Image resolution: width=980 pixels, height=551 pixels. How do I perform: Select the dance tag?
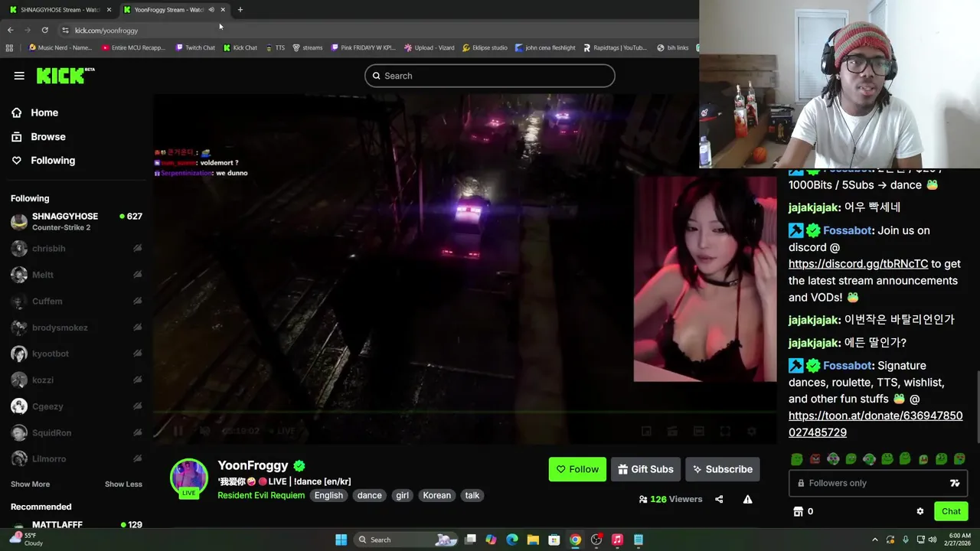coord(369,495)
